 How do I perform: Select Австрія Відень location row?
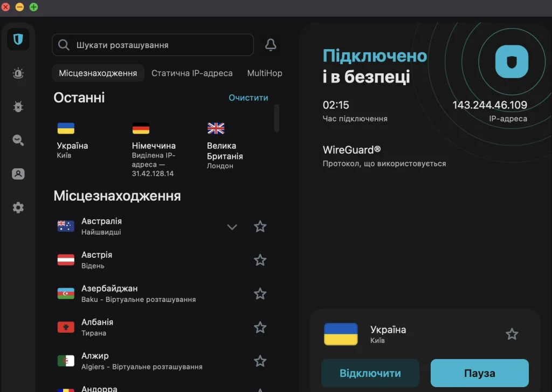point(162,260)
